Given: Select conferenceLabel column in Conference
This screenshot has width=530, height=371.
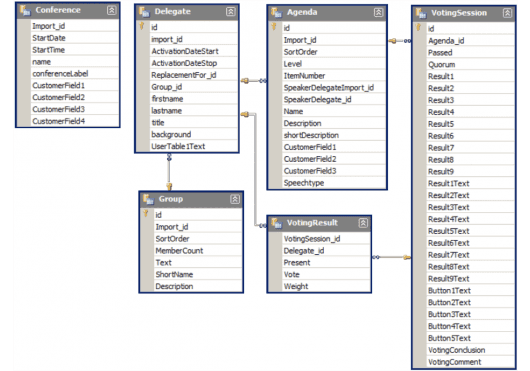Looking at the screenshot, I should (x=74, y=74).
